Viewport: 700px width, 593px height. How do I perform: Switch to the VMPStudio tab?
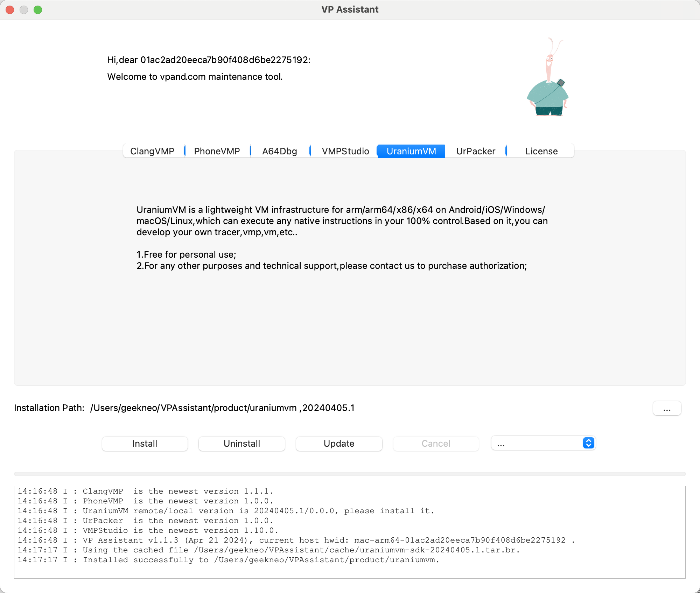(x=345, y=151)
